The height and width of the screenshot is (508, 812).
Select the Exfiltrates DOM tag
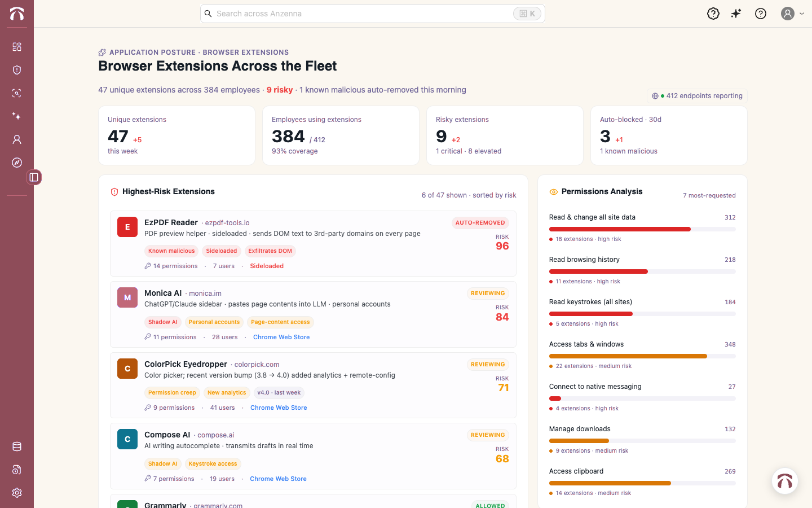pos(270,251)
